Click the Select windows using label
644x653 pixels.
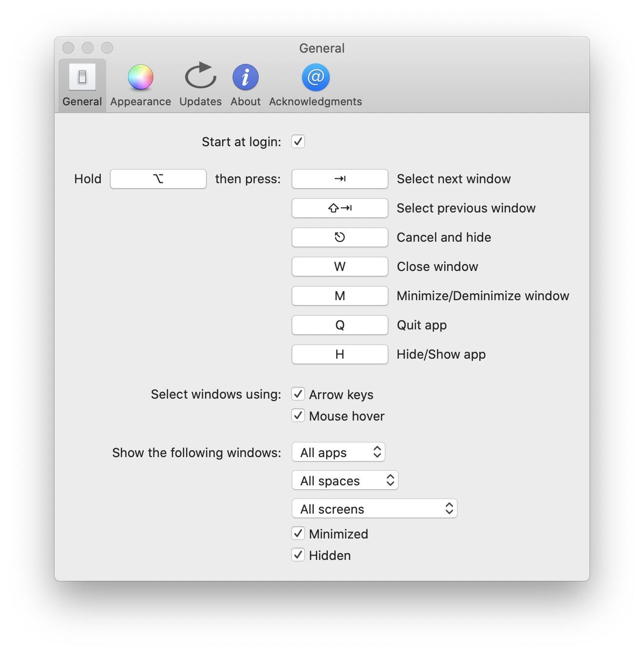[x=216, y=394]
